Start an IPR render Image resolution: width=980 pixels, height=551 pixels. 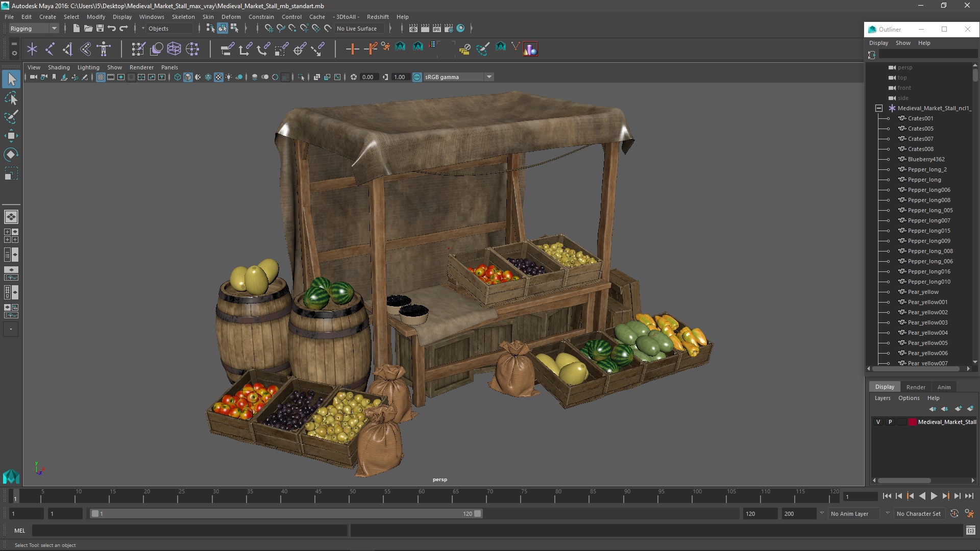[437, 29]
